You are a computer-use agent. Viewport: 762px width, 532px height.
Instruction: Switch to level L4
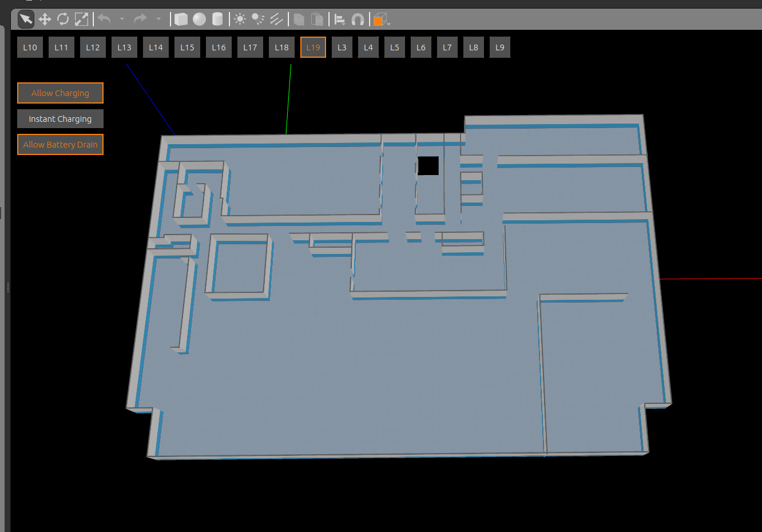point(368,47)
